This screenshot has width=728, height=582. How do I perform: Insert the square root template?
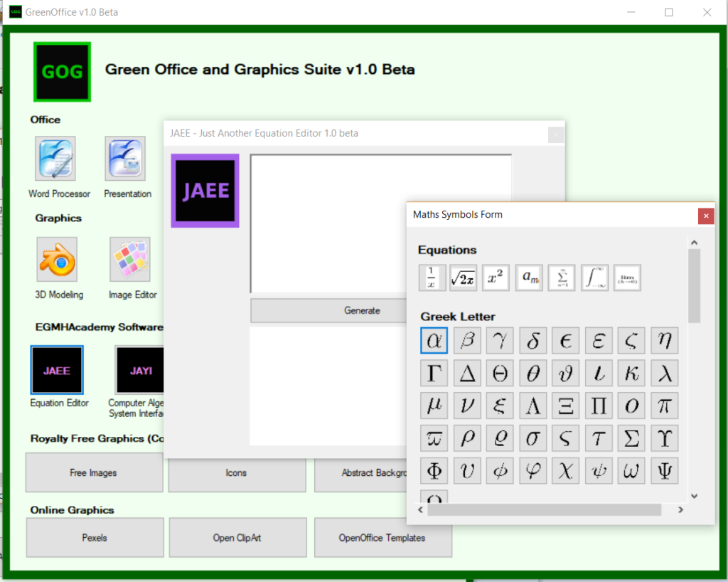[x=463, y=277]
